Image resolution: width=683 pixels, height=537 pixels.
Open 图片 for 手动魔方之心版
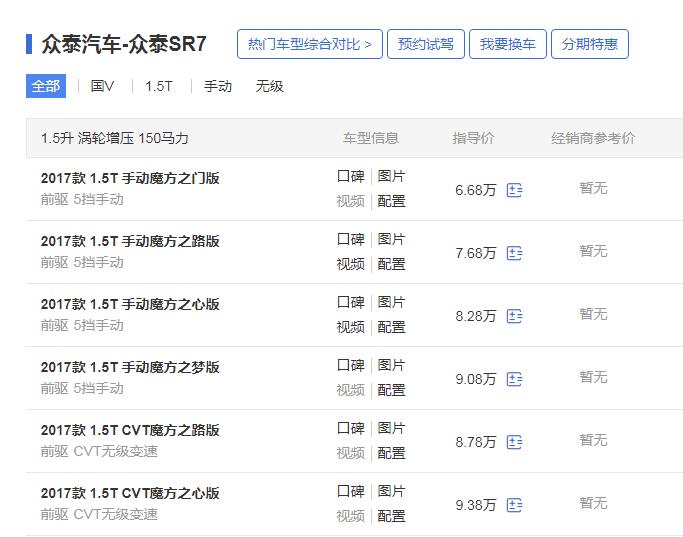(x=391, y=302)
